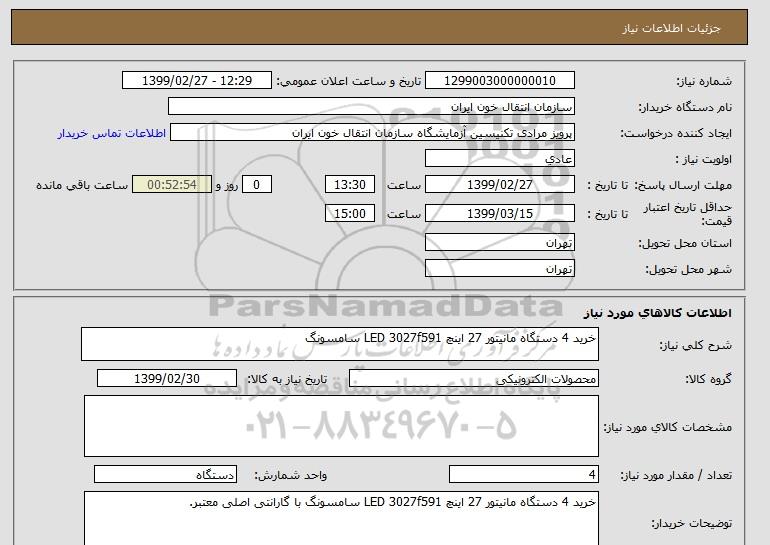Image resolution: width=770 pixels, height=545 pixels.
Task: Click the section heading اطلاعات کالاهای مورد نیاز
Action: pos(657,313)
